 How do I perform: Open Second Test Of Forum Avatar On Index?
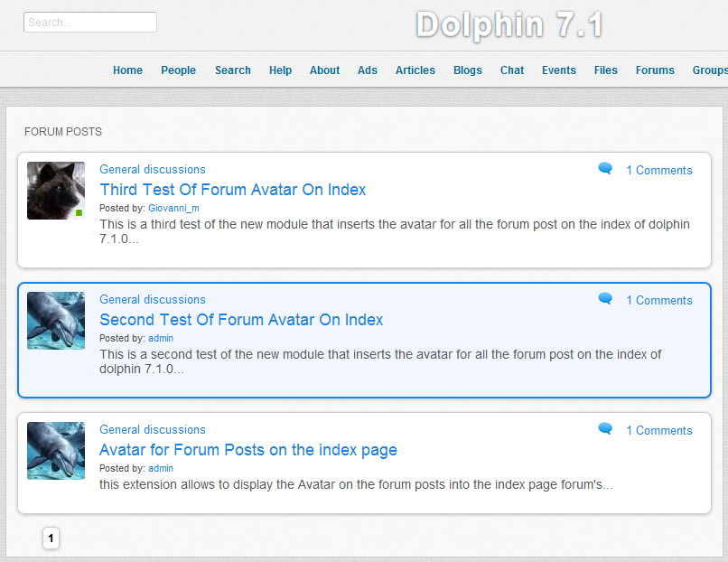tap(241, 320)
